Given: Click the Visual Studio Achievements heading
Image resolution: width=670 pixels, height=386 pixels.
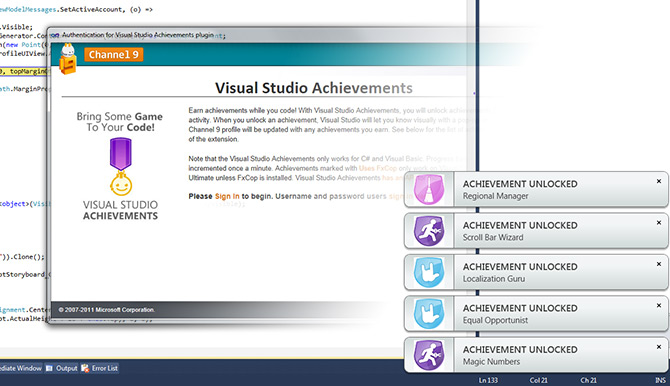Looking at the screenshot, I should 314,88.
